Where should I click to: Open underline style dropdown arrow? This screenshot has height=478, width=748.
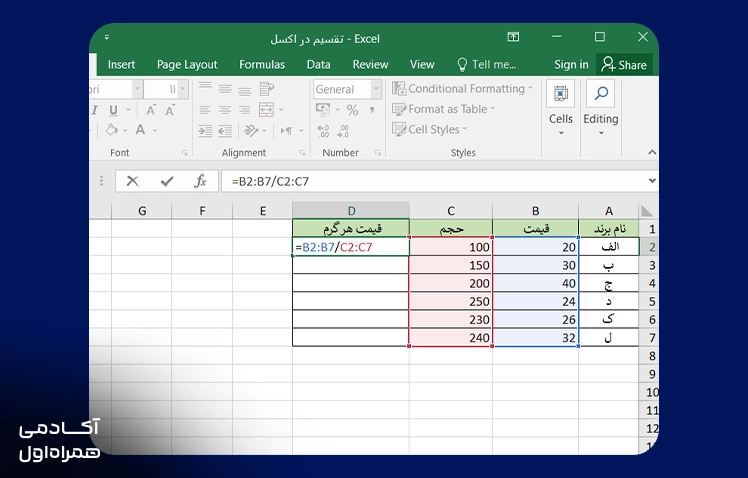[x=128, y=110]
